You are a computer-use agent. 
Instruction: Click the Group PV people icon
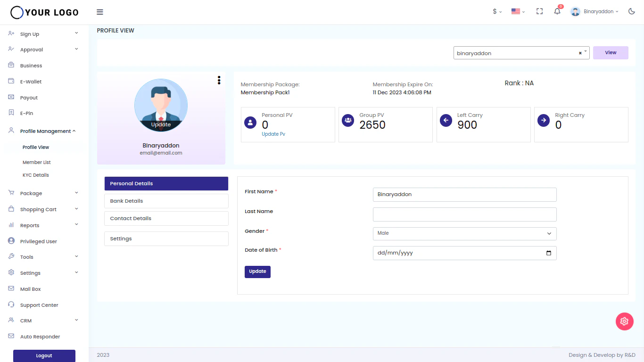coord(347,120)
